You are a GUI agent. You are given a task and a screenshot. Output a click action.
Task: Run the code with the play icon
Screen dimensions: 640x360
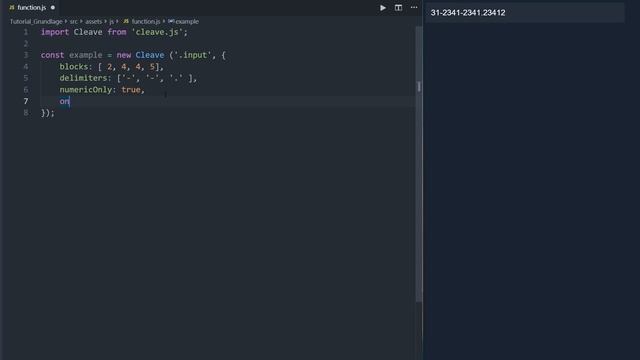(383, 7)
